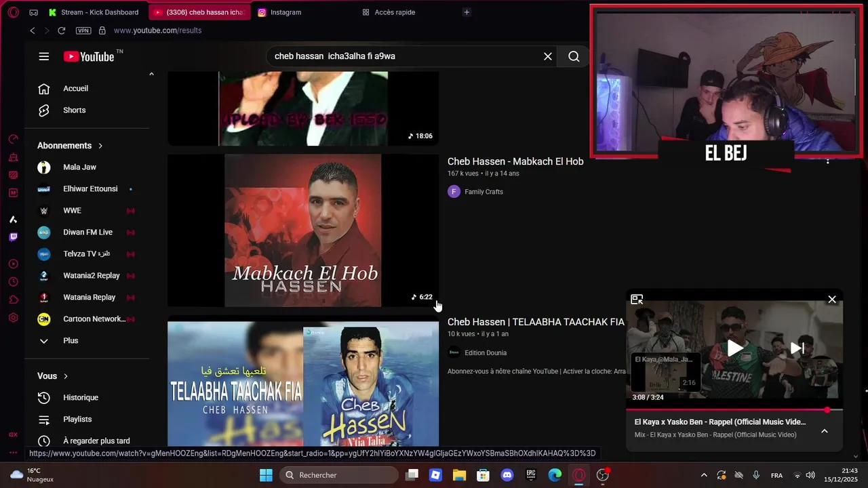Open Epic Games Launcher from taskbar
The height and width of the screenshot is (488, 868).
coord(531,475)
